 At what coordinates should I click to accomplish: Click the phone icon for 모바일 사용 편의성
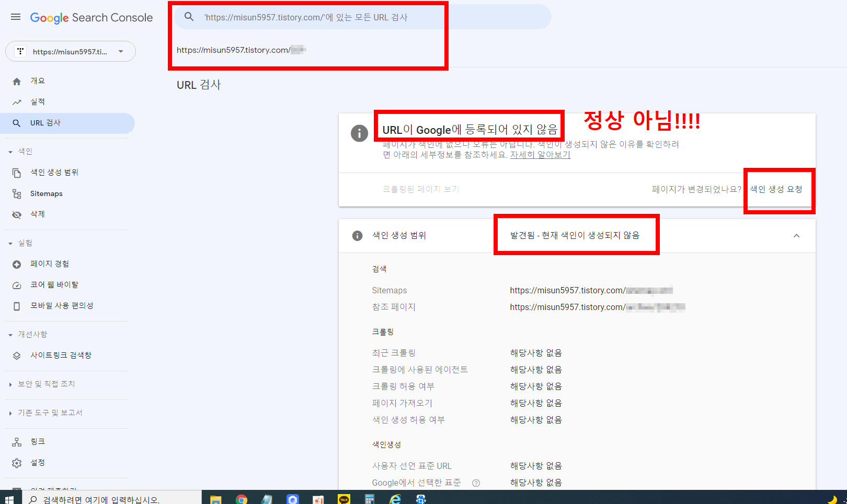click(x=17, y=306)
